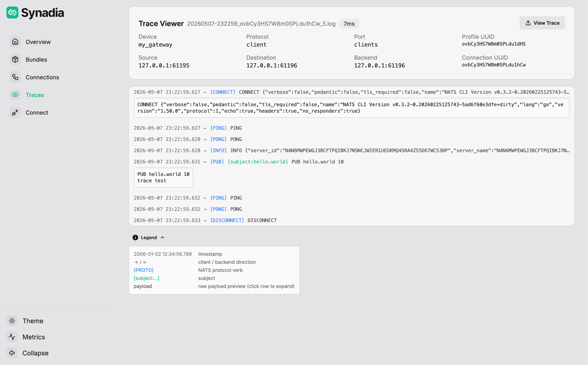Click the Collapse arrow icon

(x=12, y=353)
